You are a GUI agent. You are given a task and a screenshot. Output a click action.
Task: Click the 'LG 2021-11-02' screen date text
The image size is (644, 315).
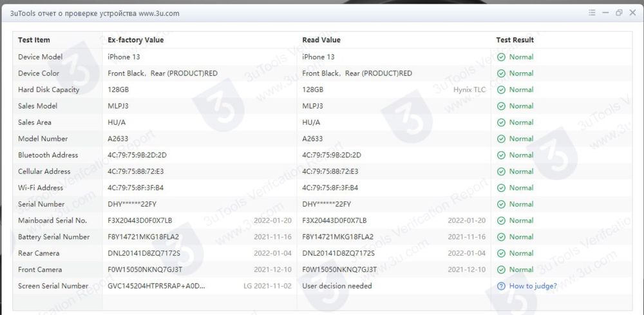point(267,286)
